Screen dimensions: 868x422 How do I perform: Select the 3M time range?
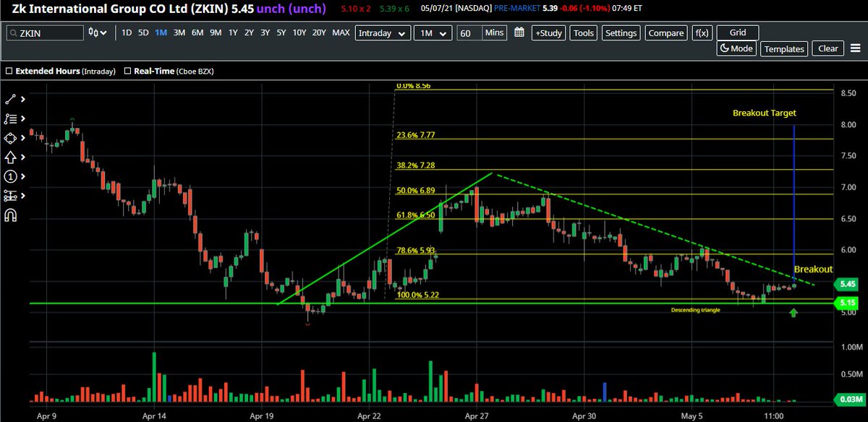pos(179,33)
